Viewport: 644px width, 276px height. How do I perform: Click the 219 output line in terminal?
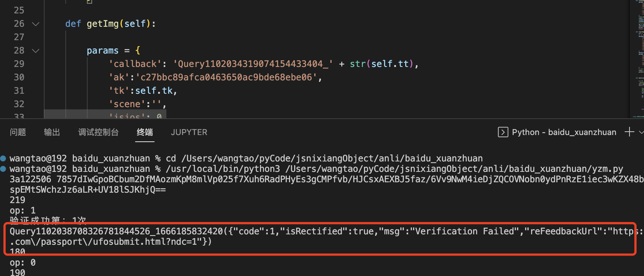[17, 200]
